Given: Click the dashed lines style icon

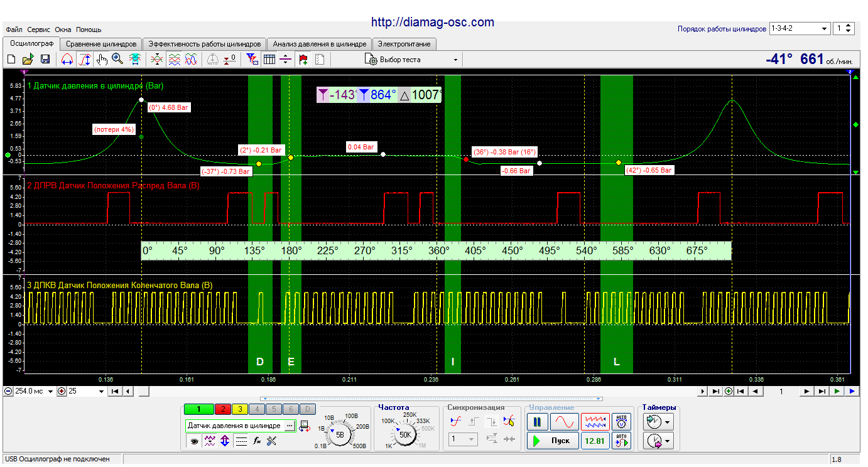Looking at the screenshot, I should (241, 441).
